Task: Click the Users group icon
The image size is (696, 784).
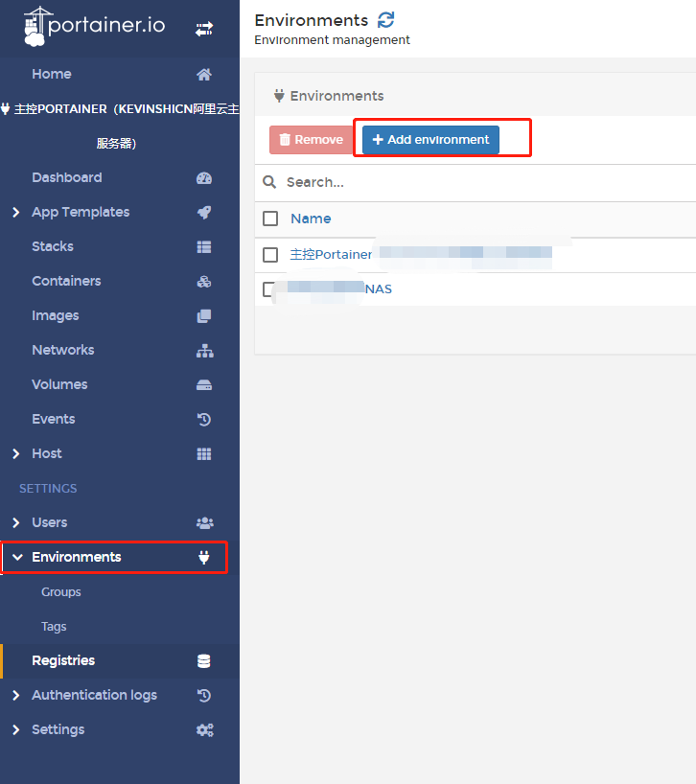Action: pyautogui.click(x=204, y=523)
